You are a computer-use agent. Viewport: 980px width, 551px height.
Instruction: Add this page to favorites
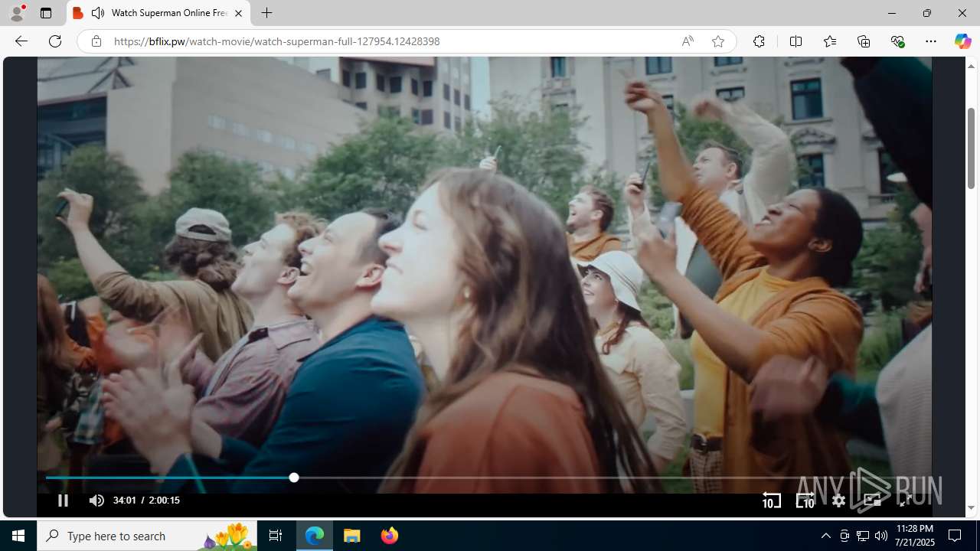point(717,41)
